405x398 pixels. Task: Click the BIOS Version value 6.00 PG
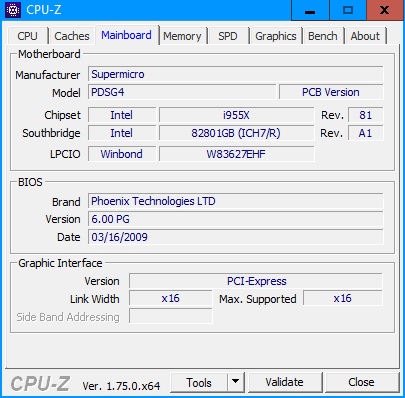(x=236, y=219)
